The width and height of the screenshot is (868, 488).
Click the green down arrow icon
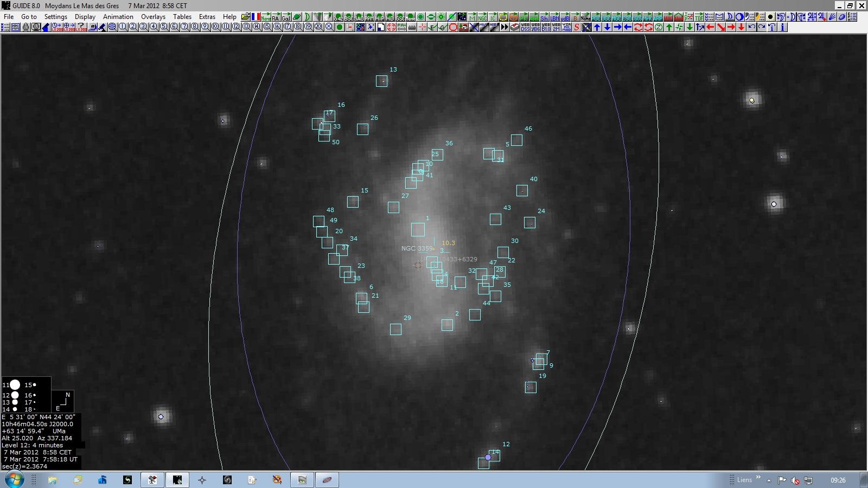click(690, 27)
